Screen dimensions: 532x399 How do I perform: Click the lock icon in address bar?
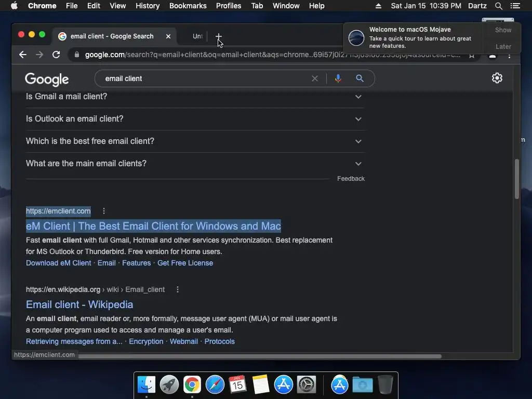click(77, 55)
